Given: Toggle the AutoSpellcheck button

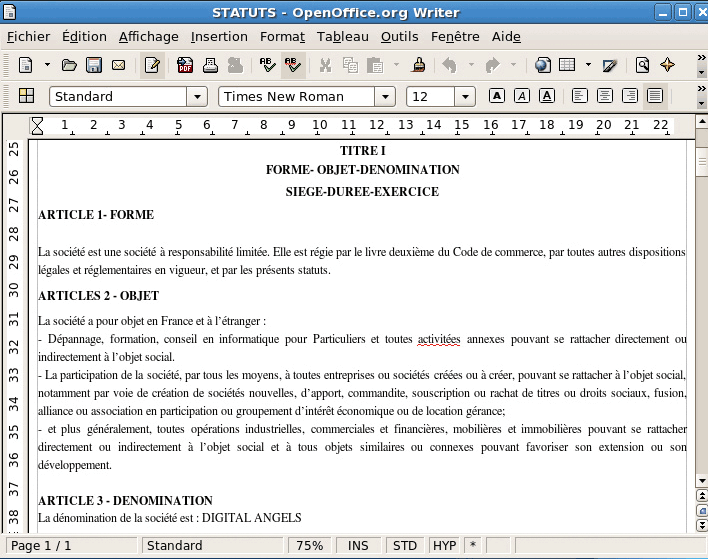Looking at the screenshot, I should tap(293, 65).
